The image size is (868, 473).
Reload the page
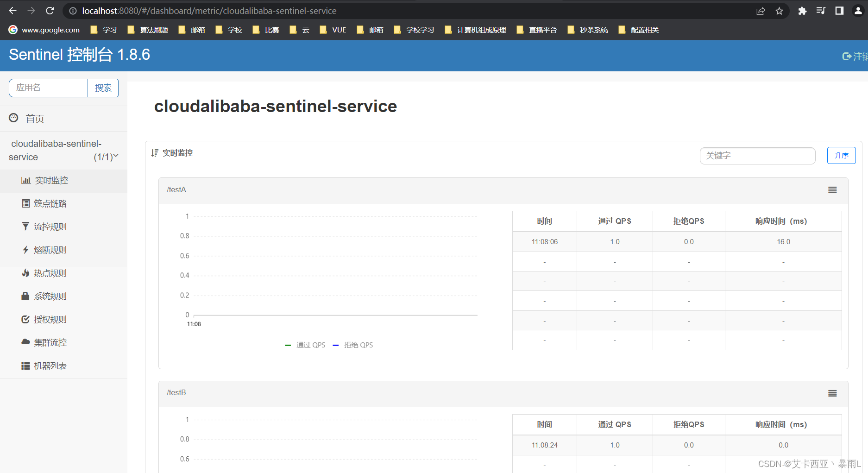pyautogui.click(x=50, y=11)
